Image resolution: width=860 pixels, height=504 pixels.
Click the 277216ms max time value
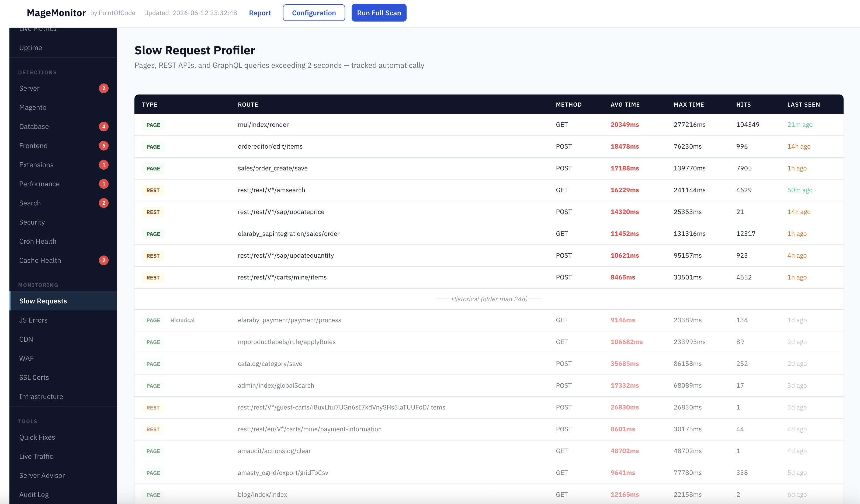689,124
